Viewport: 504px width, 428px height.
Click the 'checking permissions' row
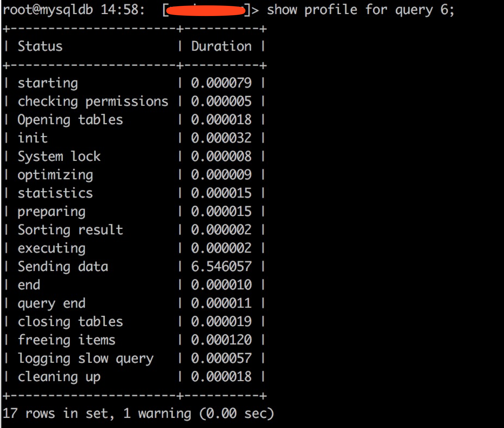pyautogui.click(x=93, y=101)
